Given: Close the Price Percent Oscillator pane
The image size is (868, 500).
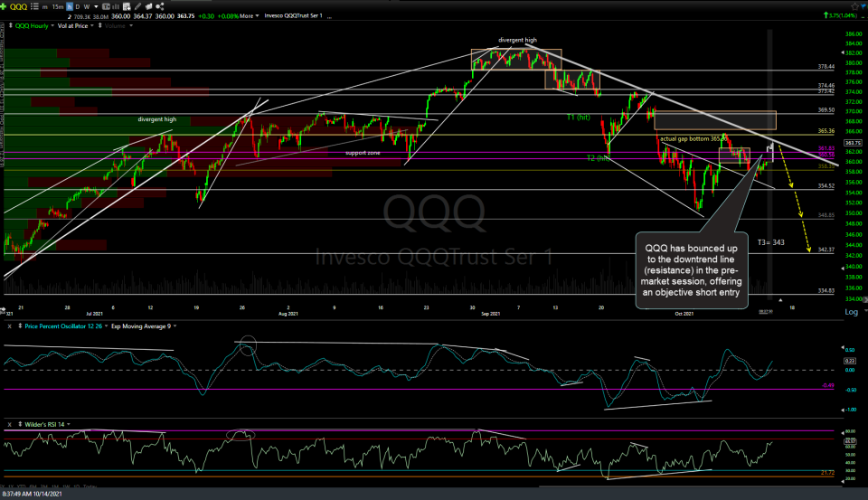Looking at the screenshot, I should (x=9, y=326).
